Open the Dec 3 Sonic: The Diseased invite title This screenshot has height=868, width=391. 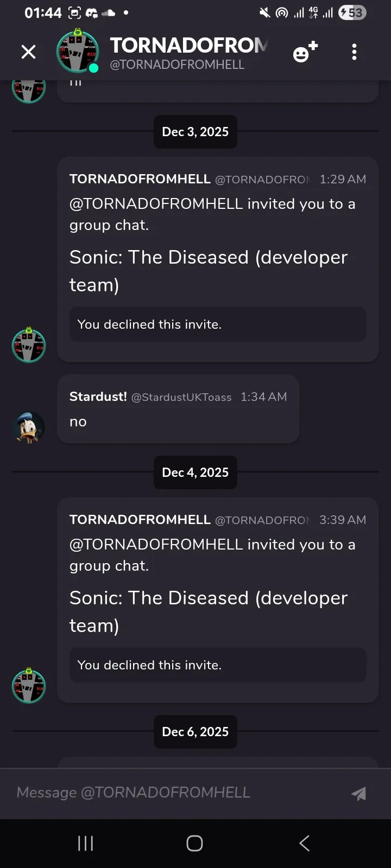[x=209, y=270]
